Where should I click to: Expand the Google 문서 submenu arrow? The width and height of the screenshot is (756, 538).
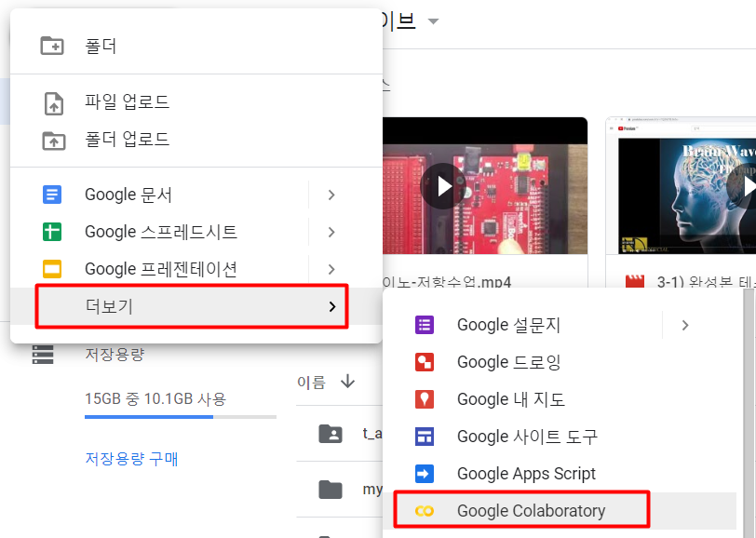click(331, 195)
